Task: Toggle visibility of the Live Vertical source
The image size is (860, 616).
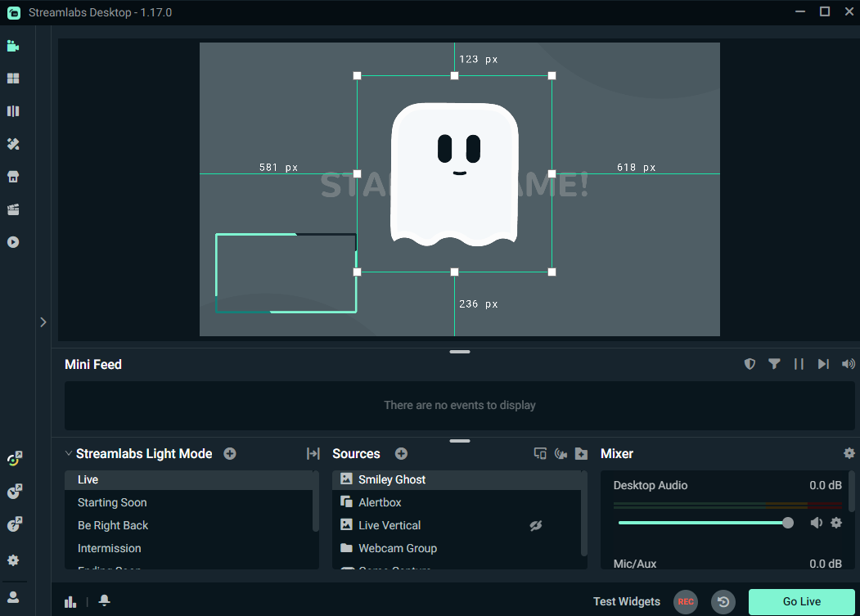Action: [536, 525]
